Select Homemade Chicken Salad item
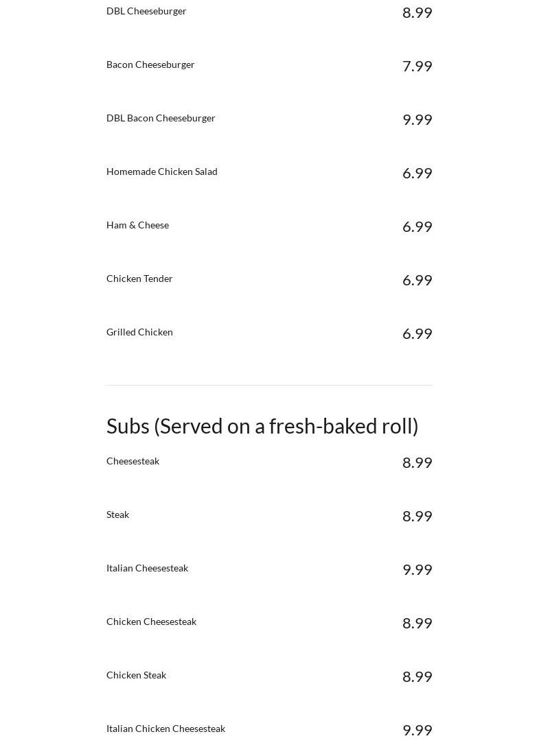Screen dimensions: 539x756 161,172
